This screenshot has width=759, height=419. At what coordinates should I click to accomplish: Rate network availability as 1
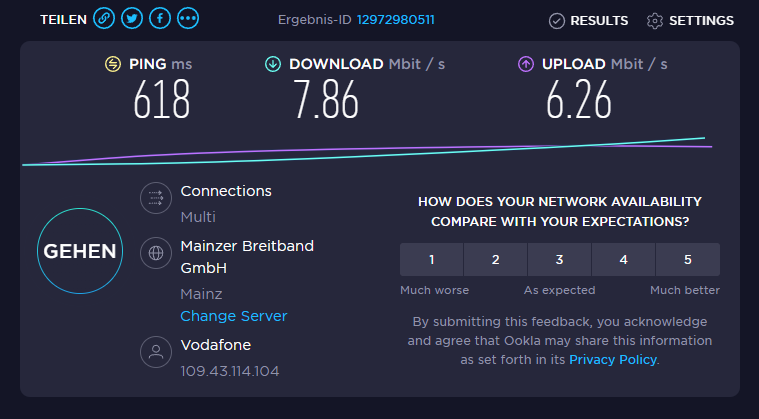(431, 260)
